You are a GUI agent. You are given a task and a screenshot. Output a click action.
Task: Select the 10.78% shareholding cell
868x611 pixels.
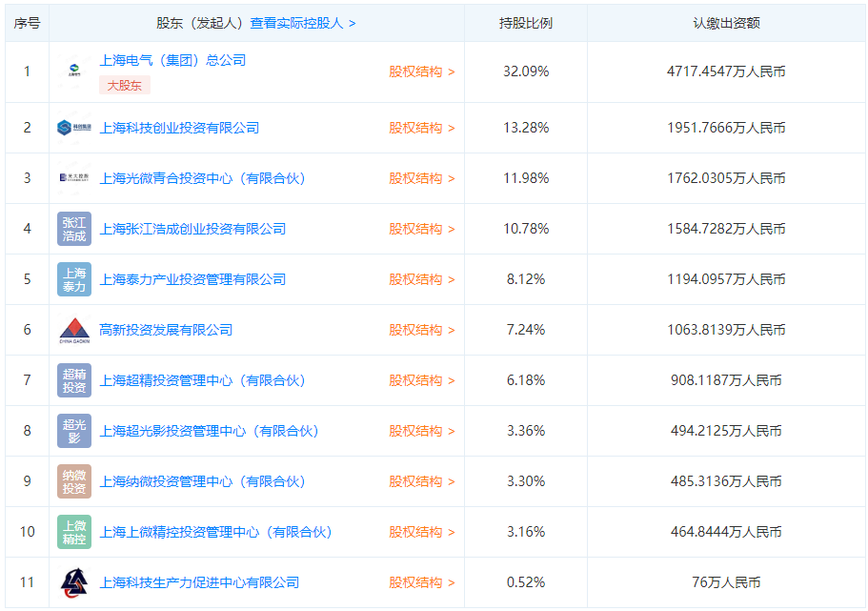click(526, 229)
